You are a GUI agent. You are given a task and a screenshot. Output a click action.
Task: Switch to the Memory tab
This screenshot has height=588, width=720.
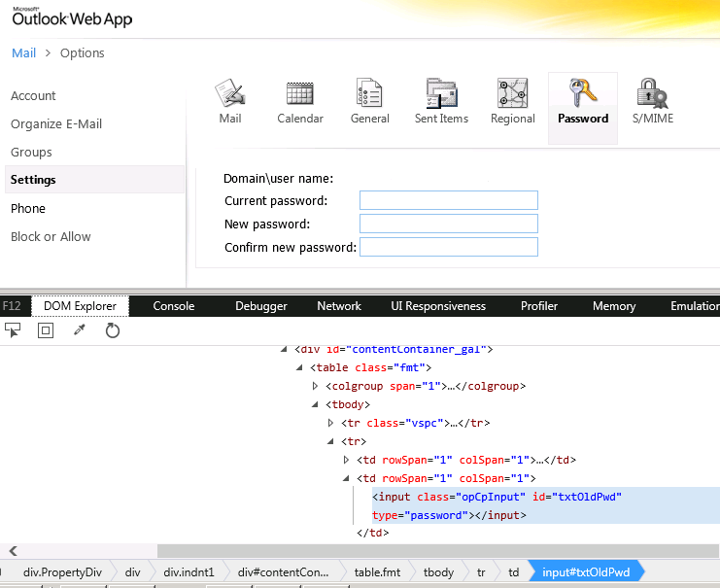pyautogui.click(x=614, y=306)
